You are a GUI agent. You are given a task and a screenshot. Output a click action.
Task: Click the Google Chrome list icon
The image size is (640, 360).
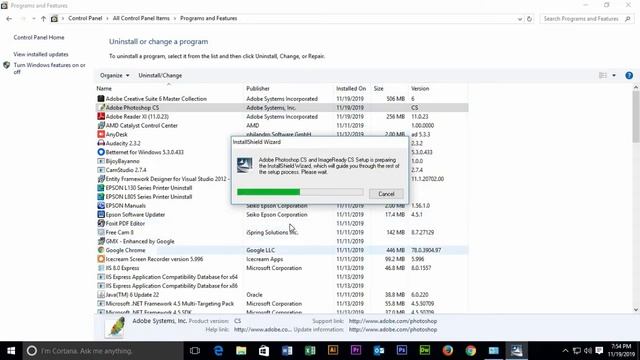pos(101,250)
